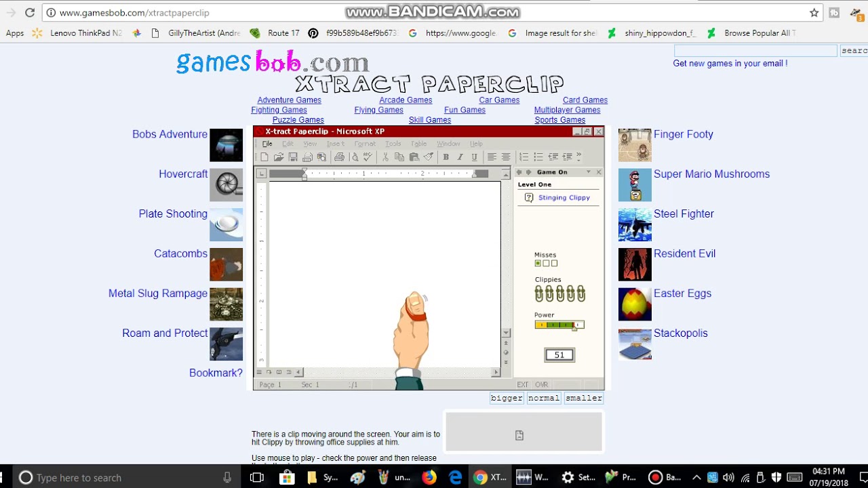Screen dimensions: 868x488
Task: Open the Tools menu in the game
Action: (x=393, y=144)
